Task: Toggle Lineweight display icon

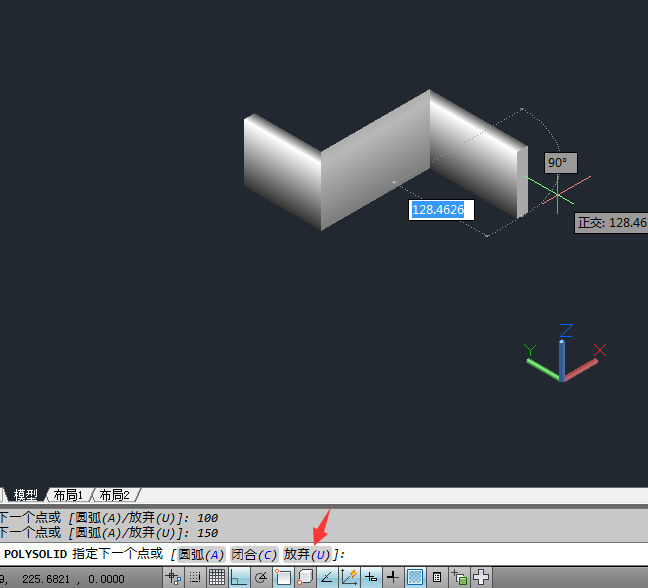Action: pyautogui.click(x=393, y=577)
